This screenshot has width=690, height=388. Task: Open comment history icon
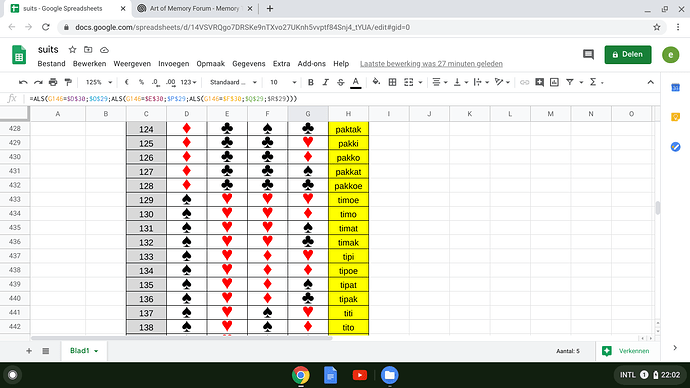click(588, 55)
